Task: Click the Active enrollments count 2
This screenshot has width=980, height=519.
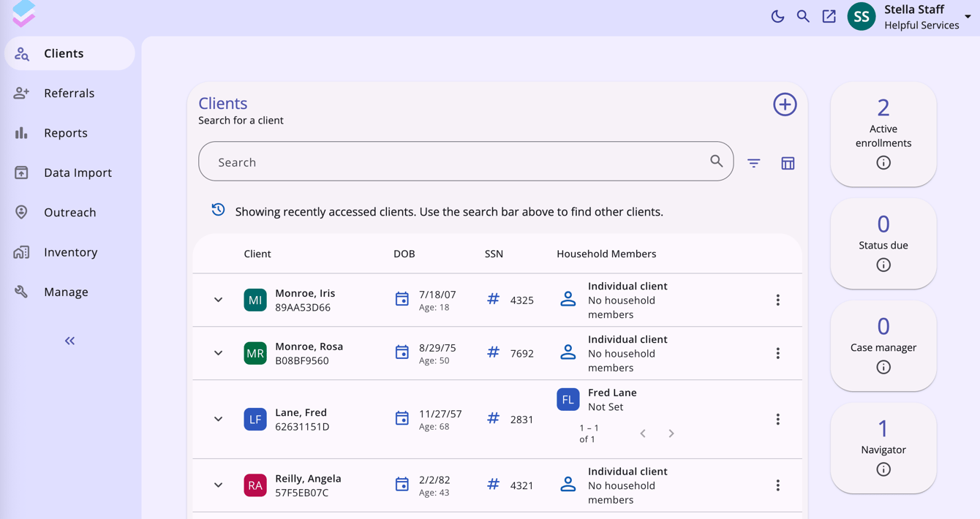Action: (x=883, y=108)
